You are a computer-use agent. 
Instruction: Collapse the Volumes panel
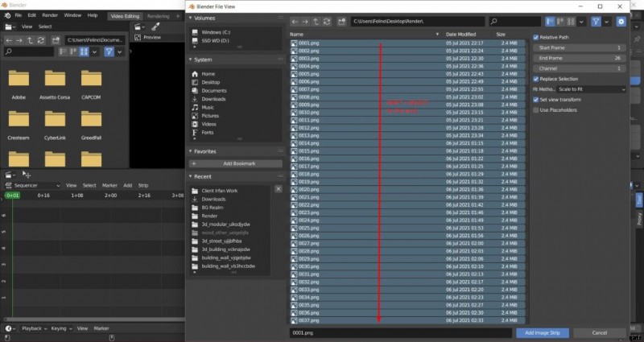coord(192,17)
